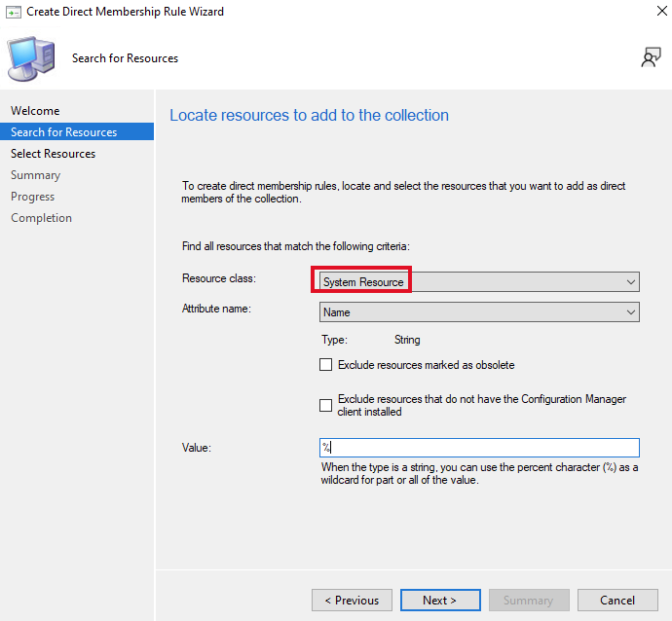Click the computer icon in header
The width and height of the screenshot is (672, 621).
[31, 57]
